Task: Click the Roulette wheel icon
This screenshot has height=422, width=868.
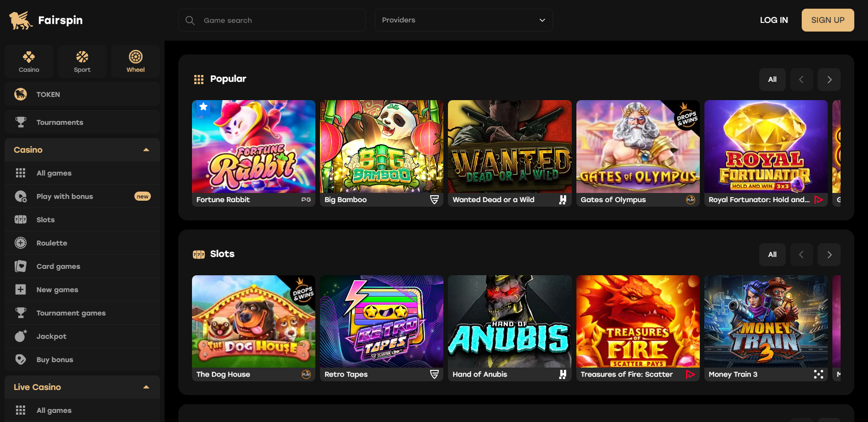Action: (x=21, y=243)
